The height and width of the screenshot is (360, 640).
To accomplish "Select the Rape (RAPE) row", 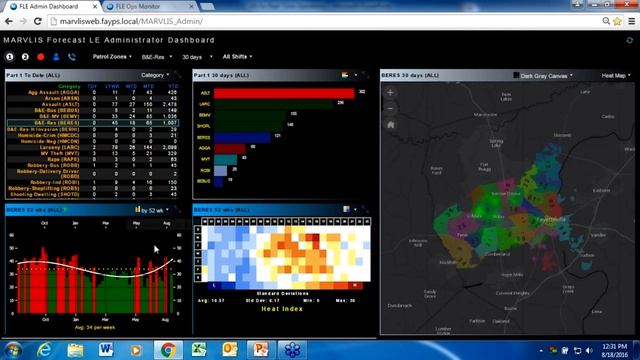I will pos(92,160).
